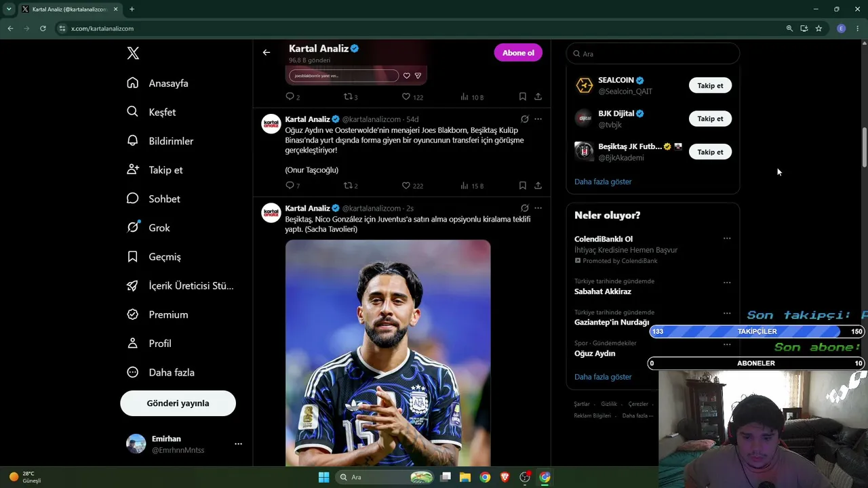Repost the Oğuz Aydın post
Viewport: 868px width, 488px height.
point(349,186)
